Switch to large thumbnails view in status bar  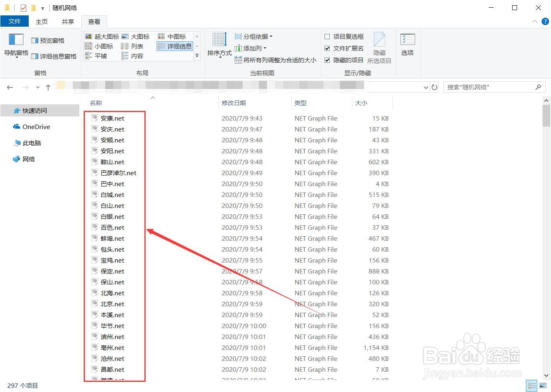point(543,386)
